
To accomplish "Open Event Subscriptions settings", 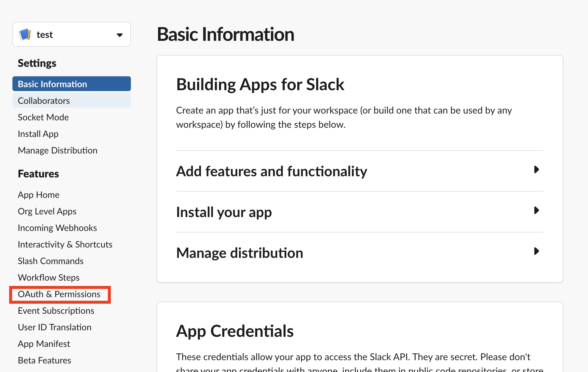I will pyautogui.click(x=56, y=310).
